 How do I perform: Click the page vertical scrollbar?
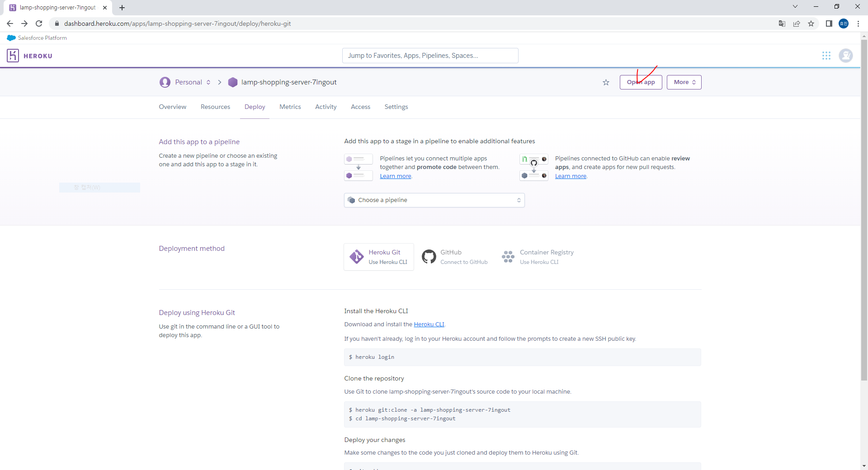(x=864, y=210)
